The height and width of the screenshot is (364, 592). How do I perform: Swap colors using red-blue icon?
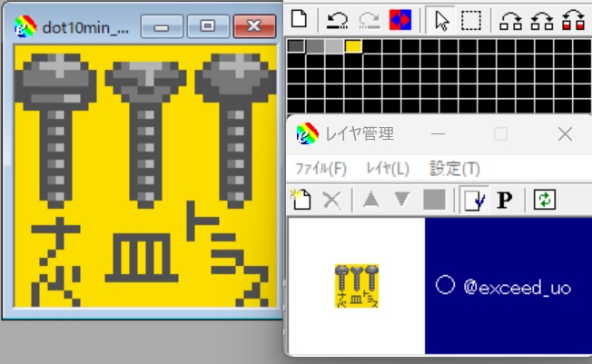point(400,20)
